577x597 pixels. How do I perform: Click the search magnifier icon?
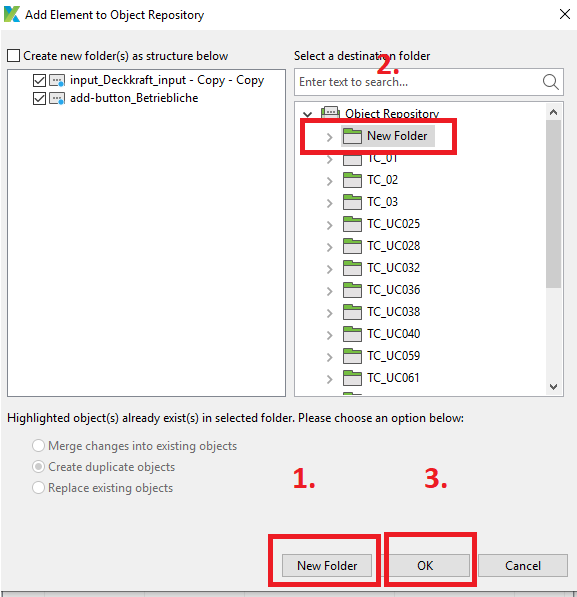click(x=550, y=82)
